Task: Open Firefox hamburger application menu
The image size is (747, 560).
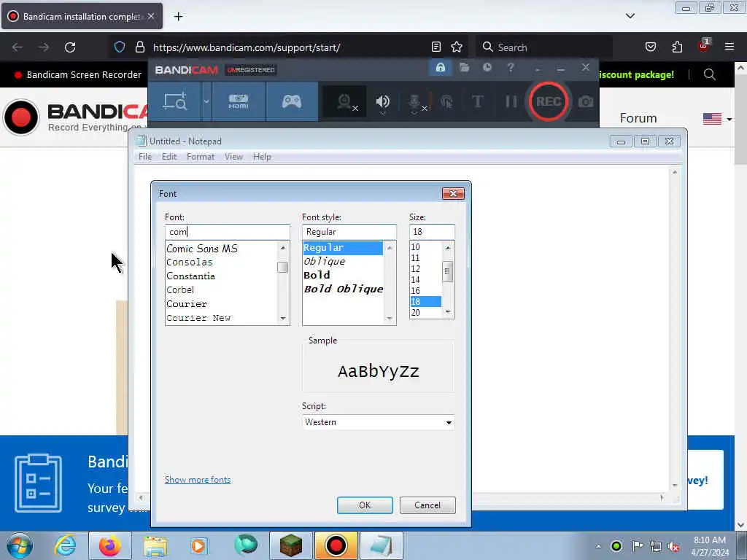Action: point(729,47)
